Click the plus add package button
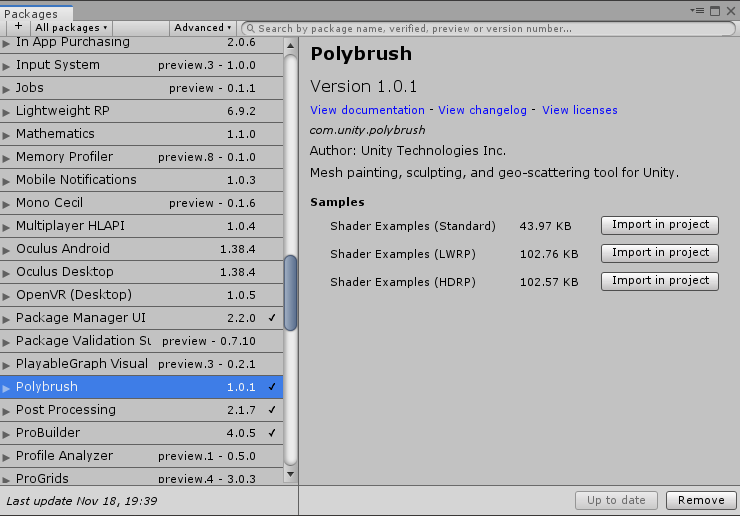740x516 pixels. coord(18,28)
